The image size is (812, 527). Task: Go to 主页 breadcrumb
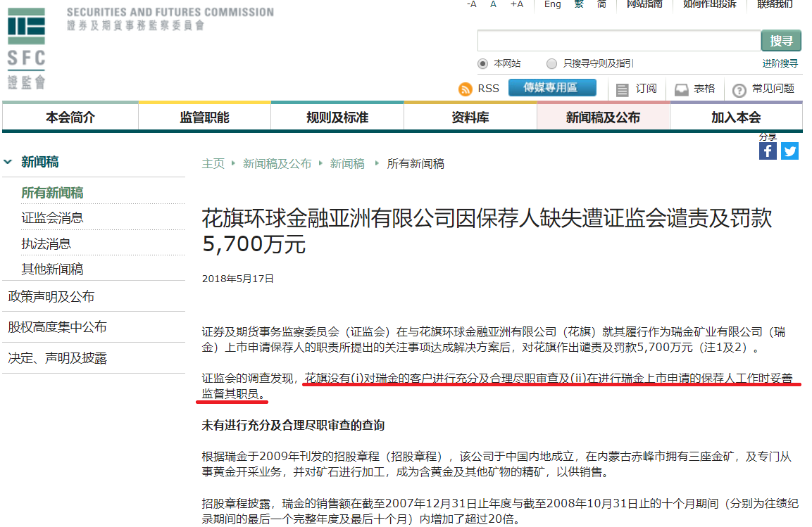pyautogui.click(x=213, y=164)
